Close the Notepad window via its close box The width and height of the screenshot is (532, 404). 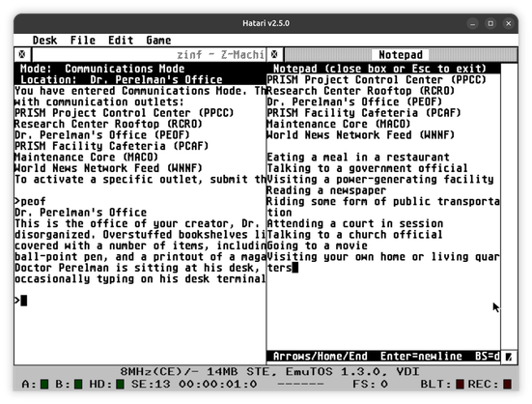(274, 54)
